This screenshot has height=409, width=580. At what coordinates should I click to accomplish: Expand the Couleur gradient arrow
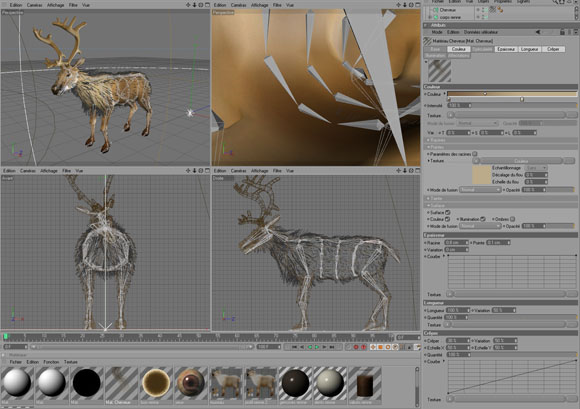(x=445, y=94)
